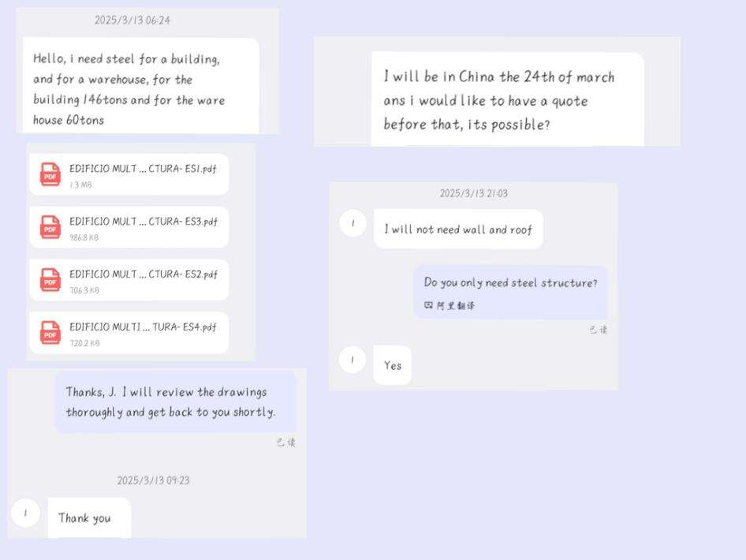The image size is (746, 560).
Task: Click the "Do you only need steel structure?" bubble
Action: pos(510,282)
